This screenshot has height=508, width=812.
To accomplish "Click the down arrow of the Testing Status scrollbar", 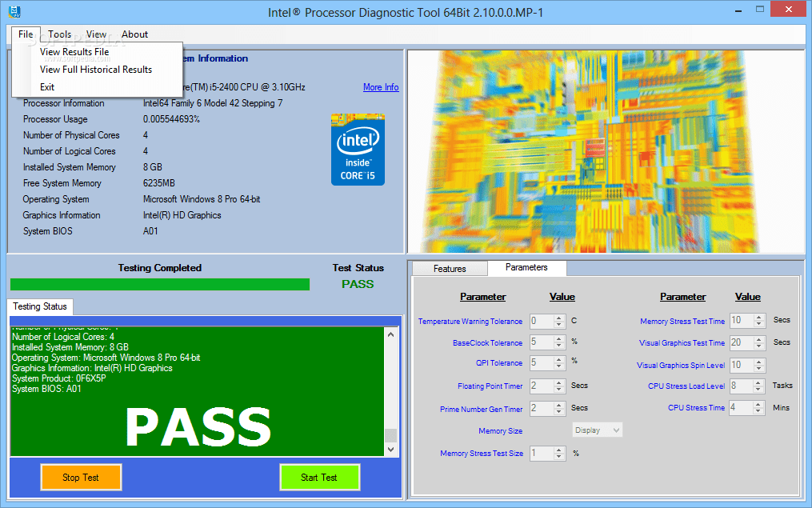I will 391,449.
